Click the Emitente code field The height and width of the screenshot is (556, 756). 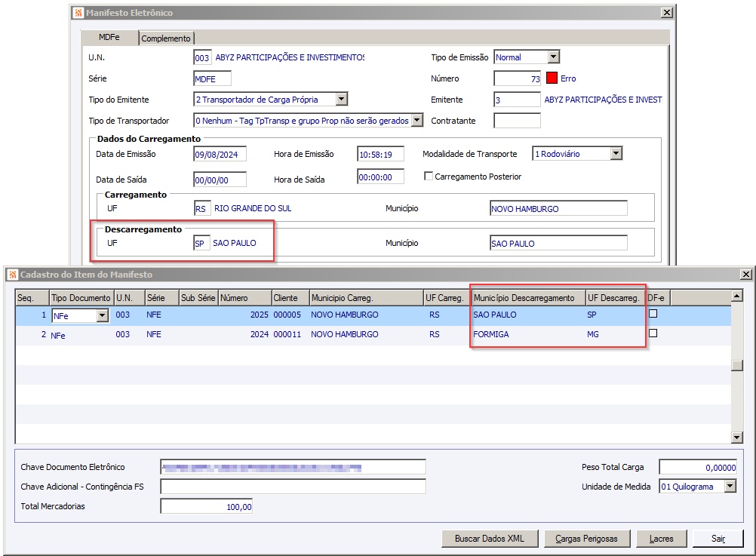tap(518, 100)
